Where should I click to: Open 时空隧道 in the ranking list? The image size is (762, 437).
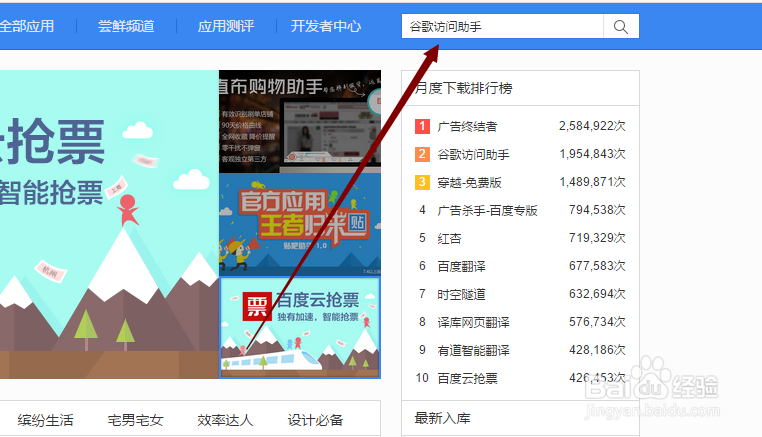tap(462, 295)
